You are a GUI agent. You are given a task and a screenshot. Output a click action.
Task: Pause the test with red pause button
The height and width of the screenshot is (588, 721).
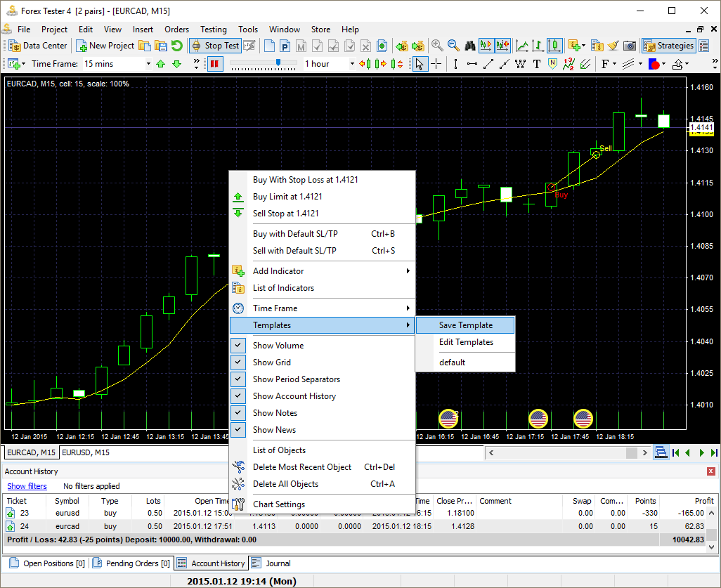click(214, 64)
